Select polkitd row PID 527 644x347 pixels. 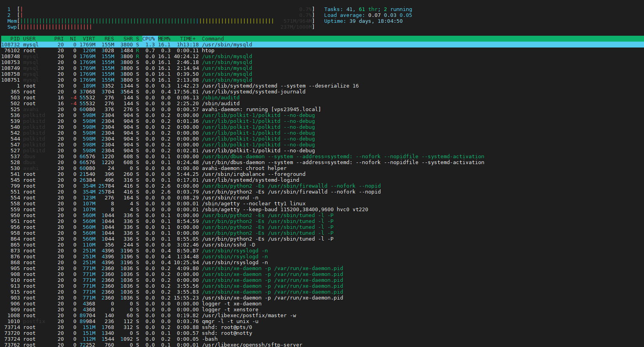[x=322, y=151]
